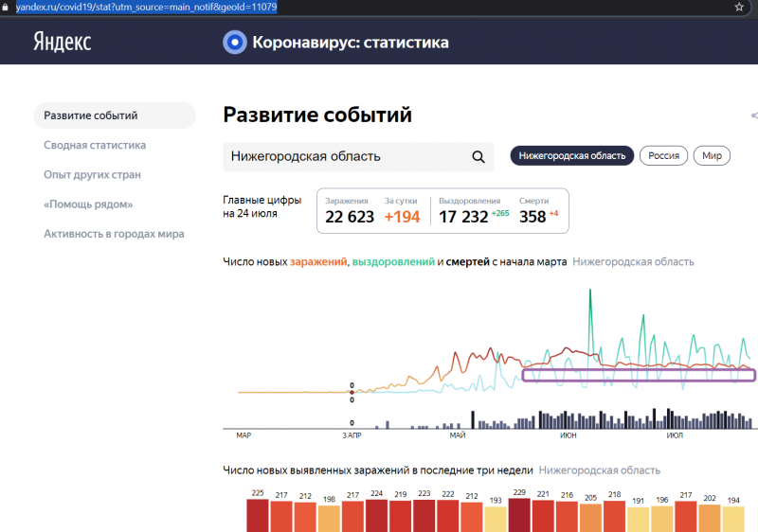Open Активность в городах мира sidebar item
Image resolution: width=758 pixels, height=532 pixels.
coord(114,234)
